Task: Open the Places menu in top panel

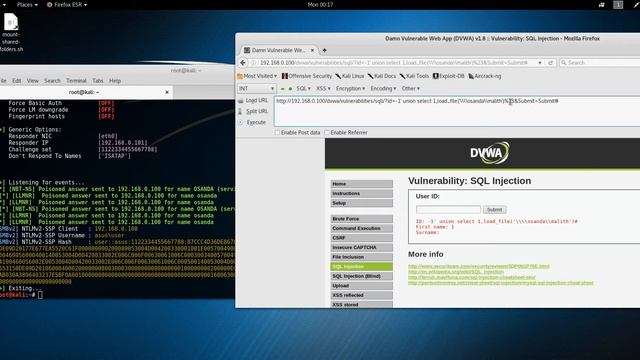Action: click(x=27, y=4)
